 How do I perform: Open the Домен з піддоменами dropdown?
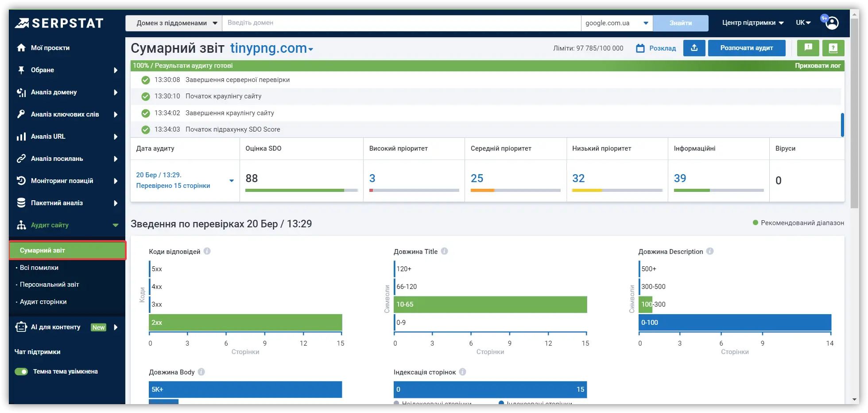[174, 23]
